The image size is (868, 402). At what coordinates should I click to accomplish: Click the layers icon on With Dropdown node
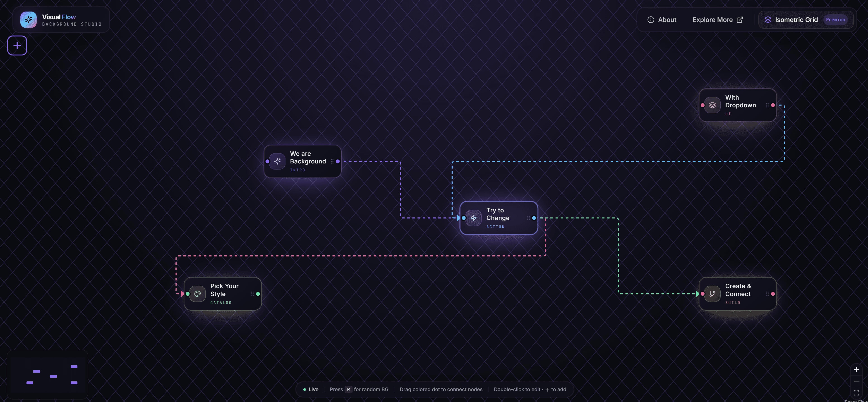point(712,105)
